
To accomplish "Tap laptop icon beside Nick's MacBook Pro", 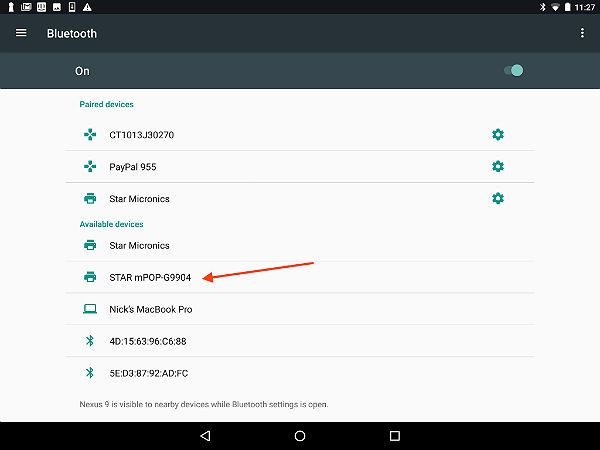I will pos(90,309).
